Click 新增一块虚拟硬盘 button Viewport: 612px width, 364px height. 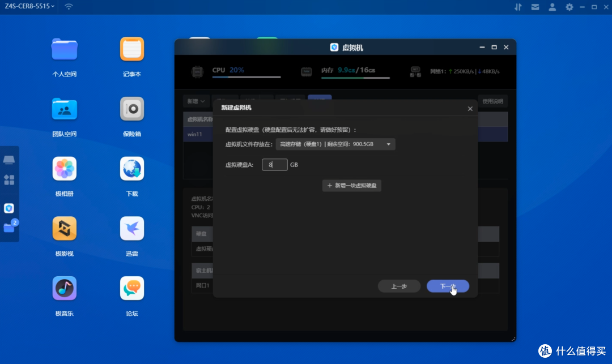pyautogui.click(x=352, y=186)
